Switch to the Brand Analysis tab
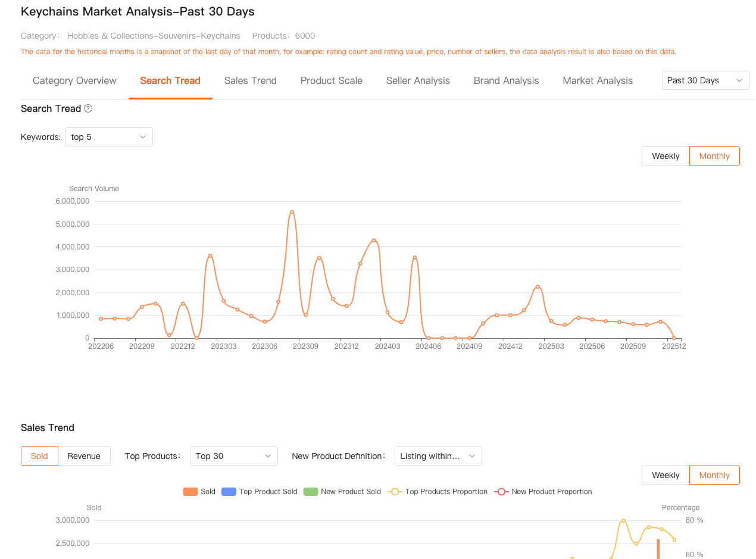Screen dimensions: 756x559 coord(506,80)
